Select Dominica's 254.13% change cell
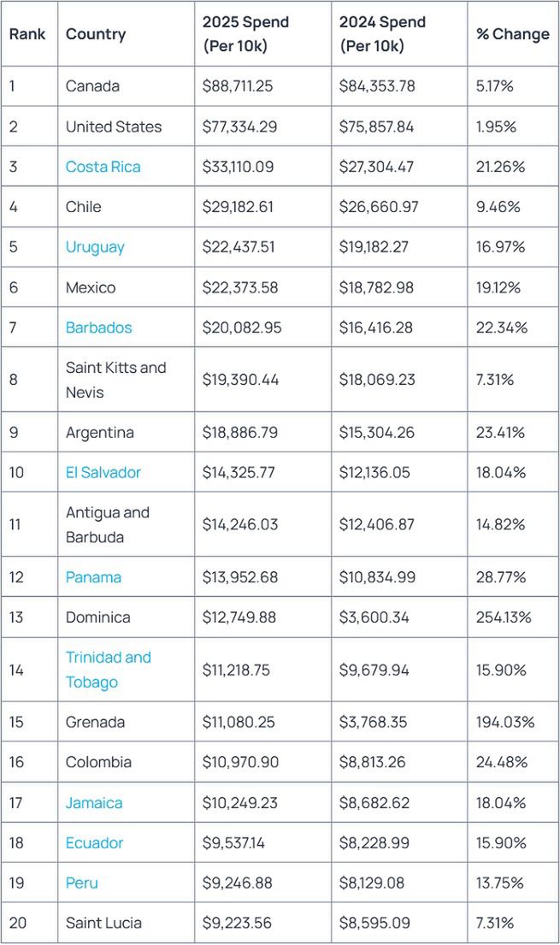Image resolution: width=560 pixels, height=945 pixels. [x=504, y=617]
